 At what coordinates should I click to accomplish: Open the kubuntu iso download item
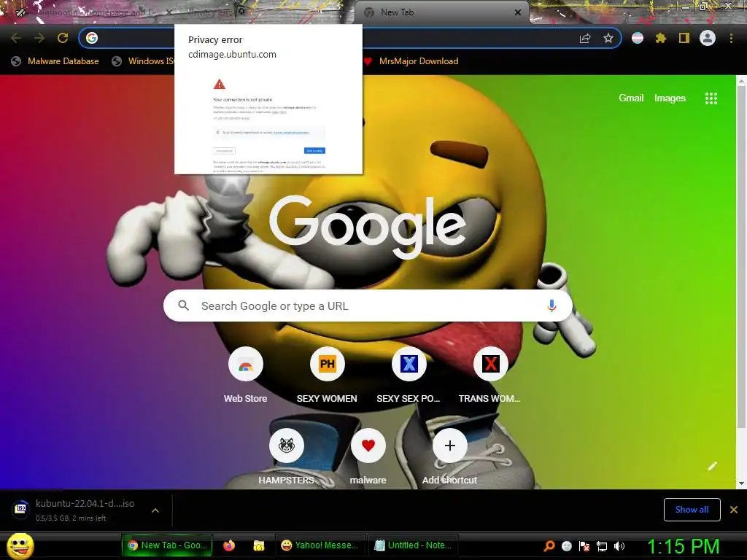click(76, 510)
